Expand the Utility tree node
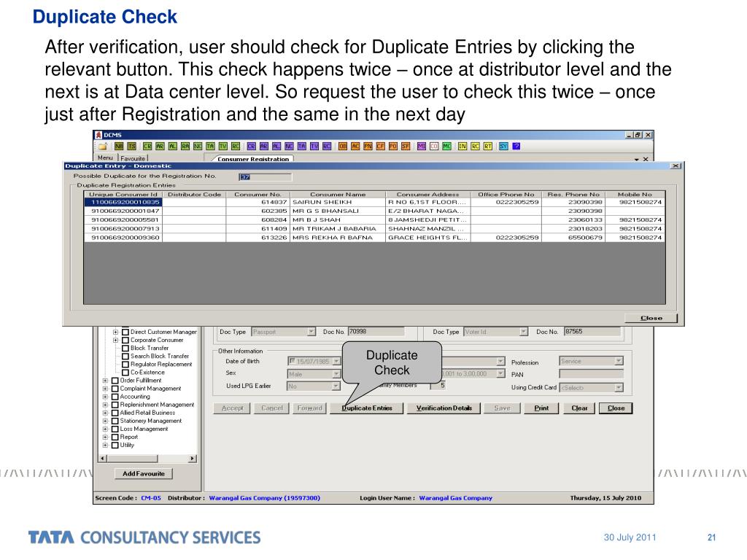 point(105,446)
